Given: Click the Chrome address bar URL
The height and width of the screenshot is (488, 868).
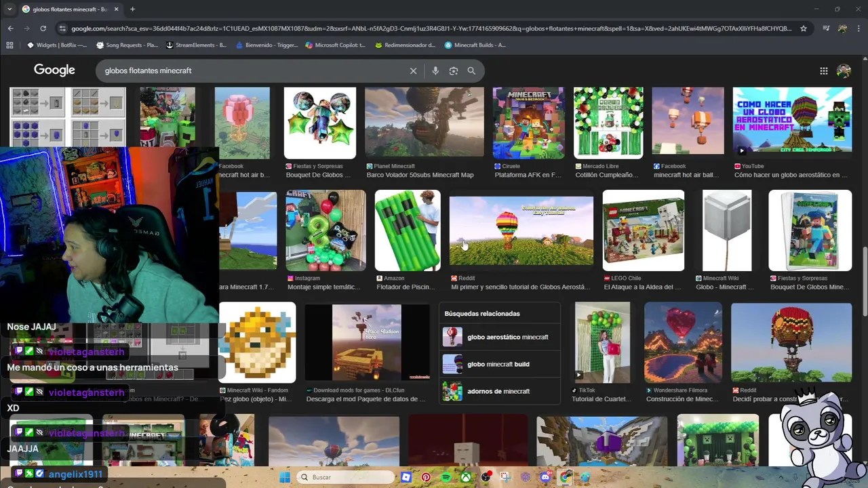Looking at the screenshot, I should click(x=431, y=28).
